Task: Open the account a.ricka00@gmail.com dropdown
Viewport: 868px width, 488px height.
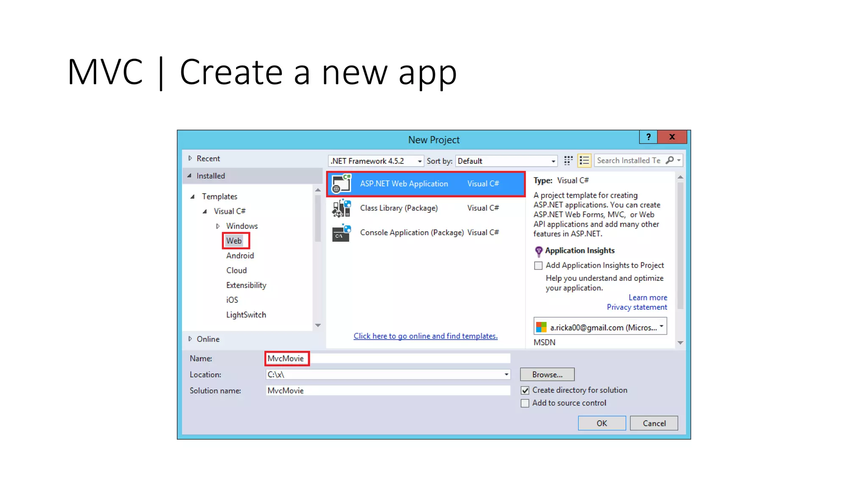Action: point(600,327)
